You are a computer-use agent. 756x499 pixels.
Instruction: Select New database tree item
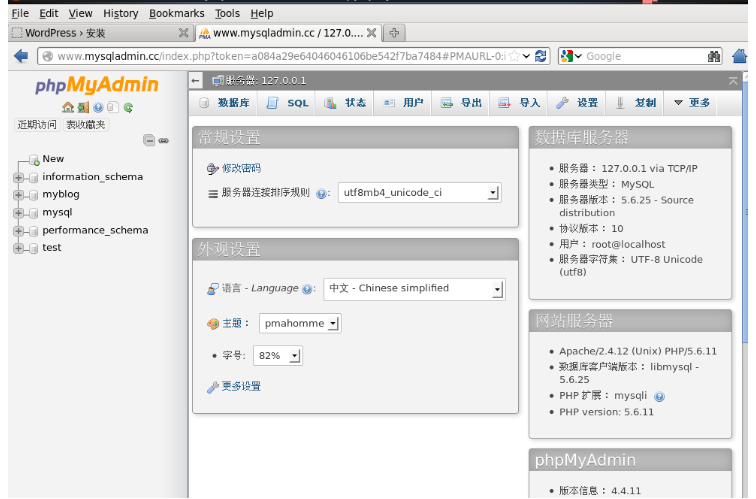[53, 159]
